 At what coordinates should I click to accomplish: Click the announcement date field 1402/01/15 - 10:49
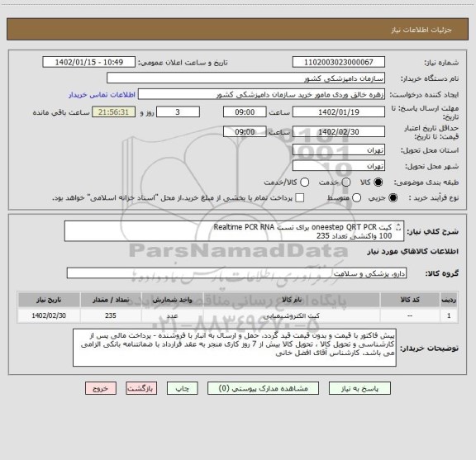coord(89,62)
